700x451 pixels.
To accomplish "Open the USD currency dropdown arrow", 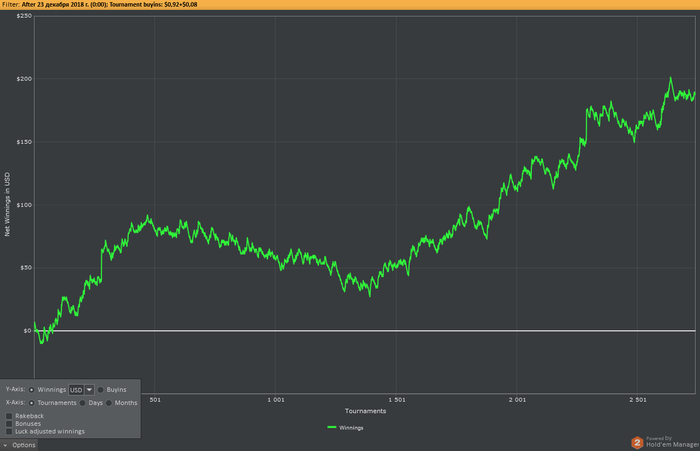I will point(89,390).
